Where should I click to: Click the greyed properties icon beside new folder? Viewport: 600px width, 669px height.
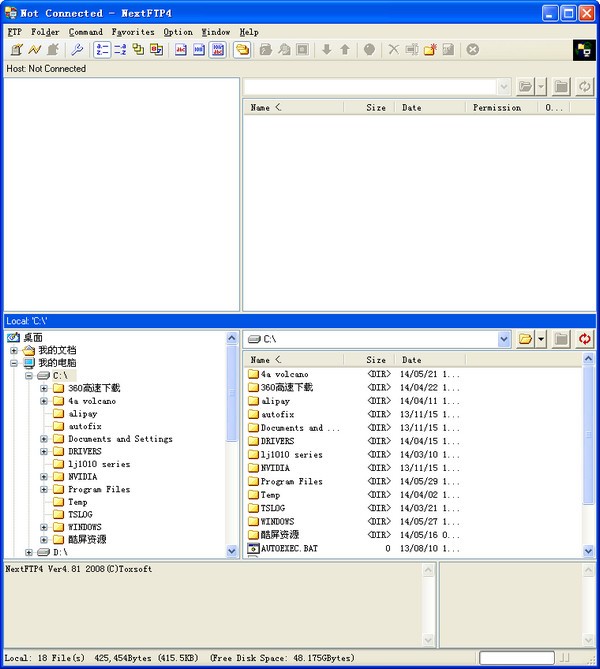[x=448, y=49]
